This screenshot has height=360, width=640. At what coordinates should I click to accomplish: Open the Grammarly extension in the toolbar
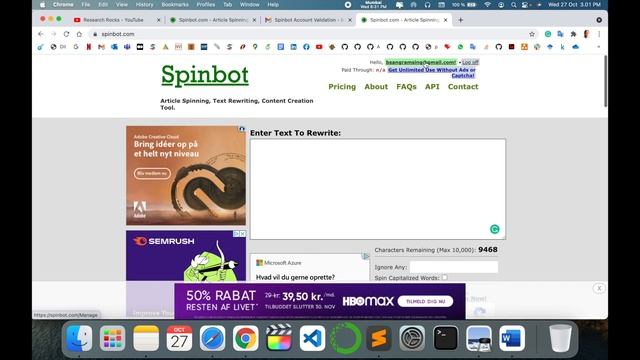point(548,34)
